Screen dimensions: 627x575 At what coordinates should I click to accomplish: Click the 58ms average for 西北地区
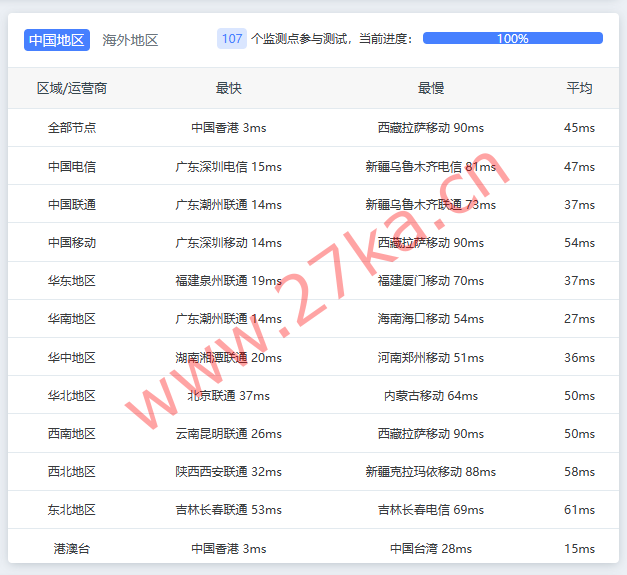[x=579, y=471]
